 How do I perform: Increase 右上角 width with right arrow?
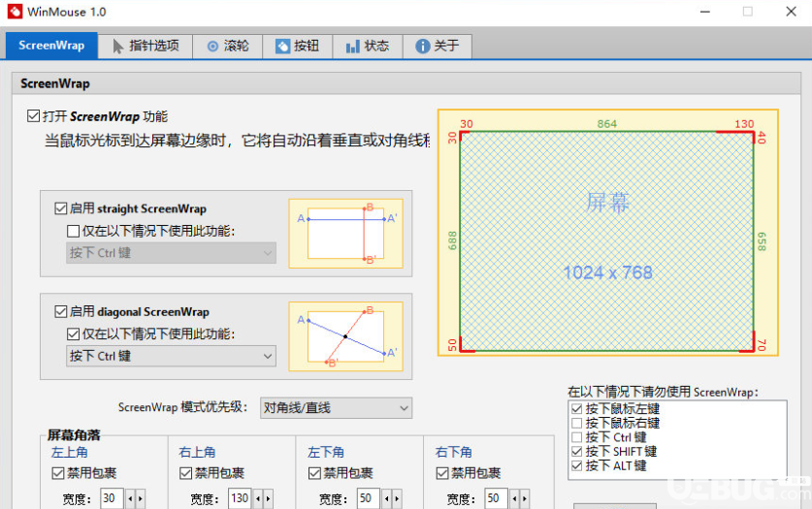click(268, 498)
